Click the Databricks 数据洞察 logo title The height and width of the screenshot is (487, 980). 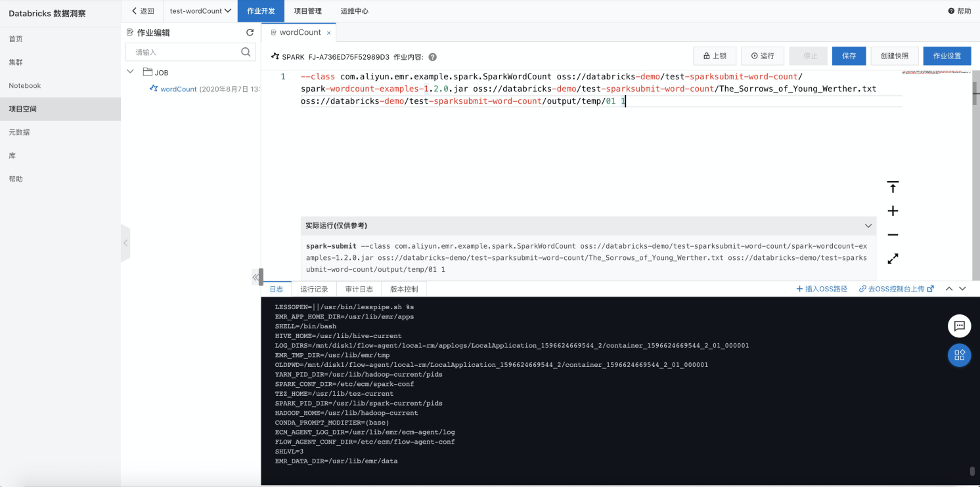coord(47,13)
